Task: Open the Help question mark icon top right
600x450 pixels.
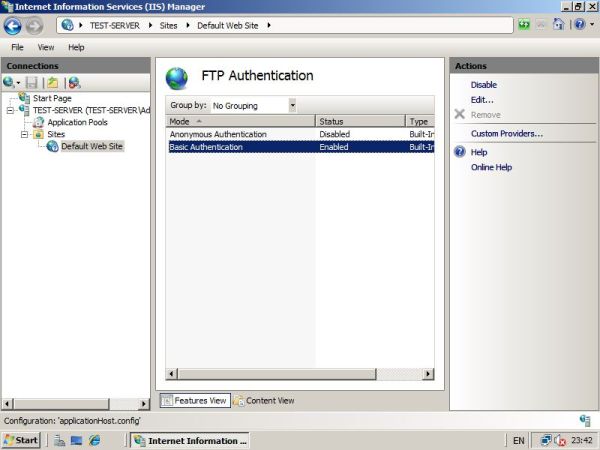Action: (x=580, y=25)
